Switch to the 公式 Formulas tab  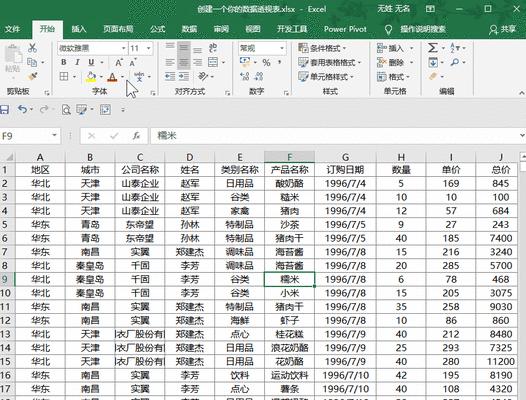[157, 29]
